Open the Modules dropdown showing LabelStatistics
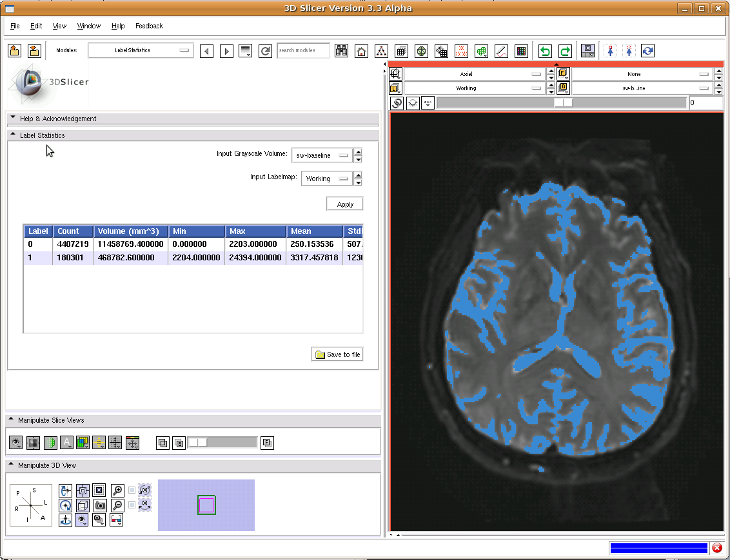Viewport: 730px width, 560px height. tap(141, 50)
